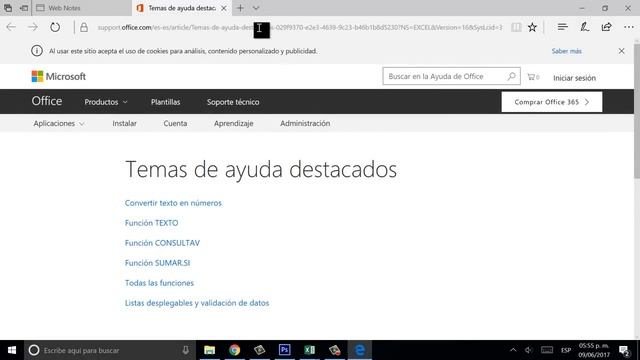Click the volume speaker tray icon
Screen dimensions: 640x360
(x=529, y=350)
